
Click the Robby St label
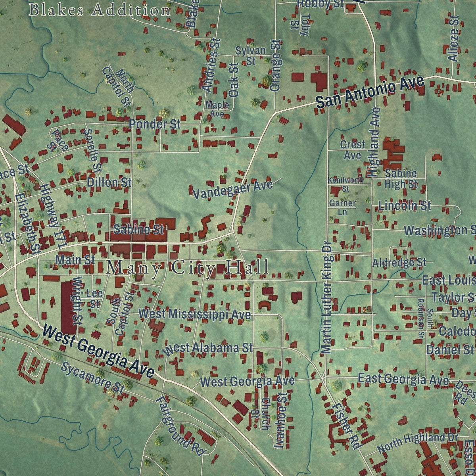coord(321,4)
